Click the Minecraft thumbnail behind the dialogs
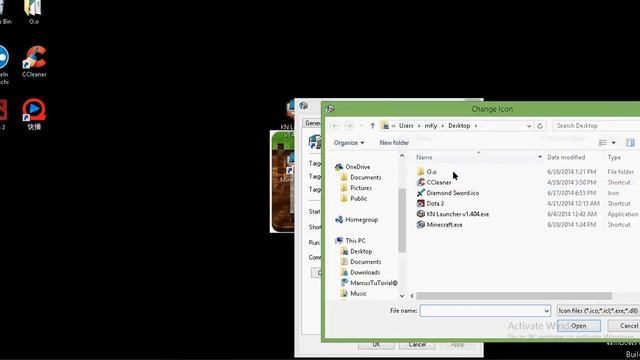 coord(282,182)
